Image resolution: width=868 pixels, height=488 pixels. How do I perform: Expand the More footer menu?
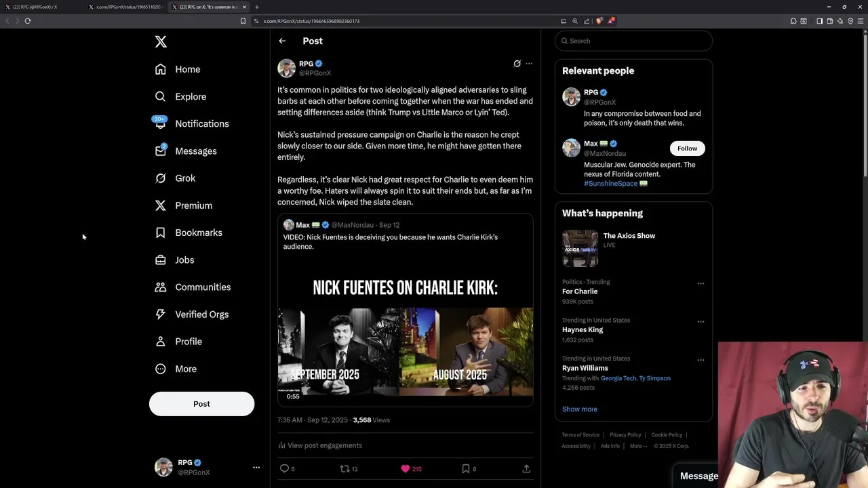(x=638, y=446)
